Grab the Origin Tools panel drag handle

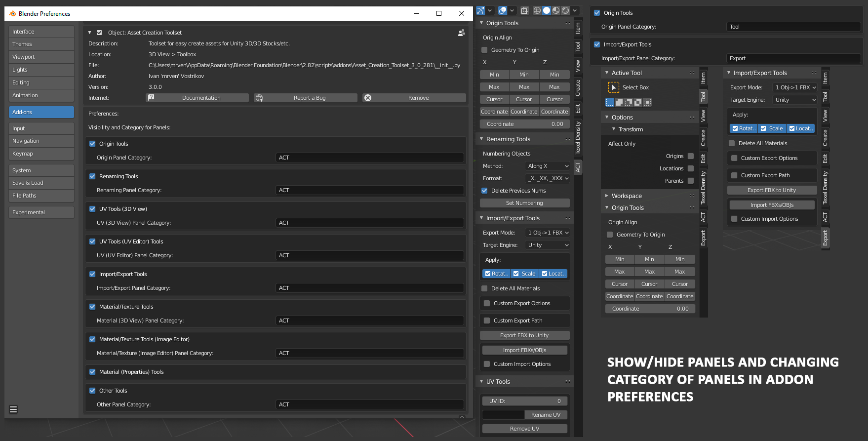[x=567, y=23]
